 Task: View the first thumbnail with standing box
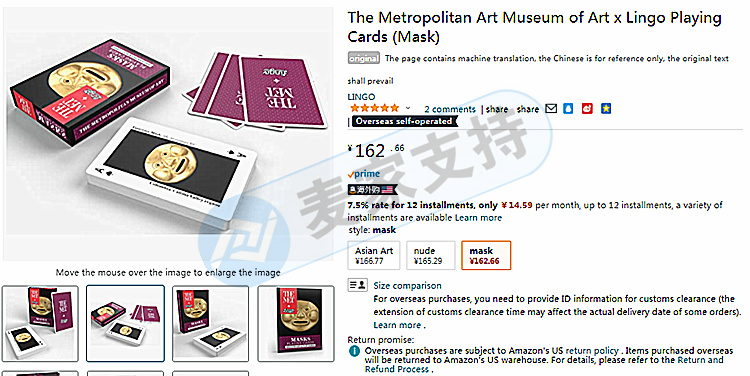tap(40, 323)
